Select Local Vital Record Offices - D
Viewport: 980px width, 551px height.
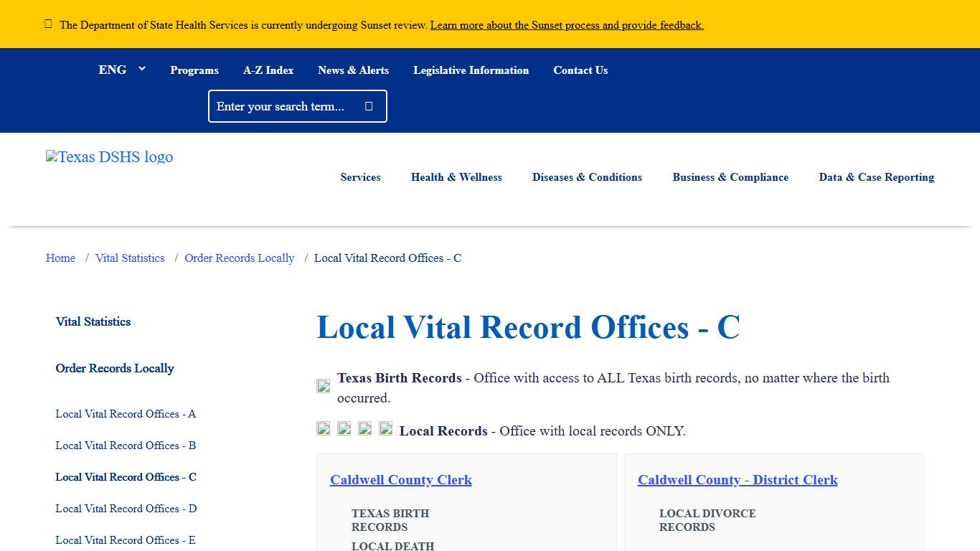tap(126, 509)
